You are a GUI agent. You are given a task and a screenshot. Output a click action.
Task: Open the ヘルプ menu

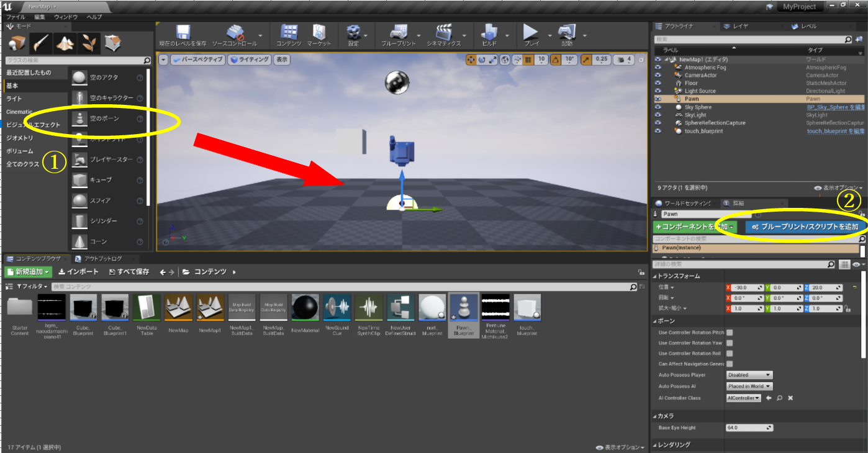pyautogui.click(x=94, y=17)
